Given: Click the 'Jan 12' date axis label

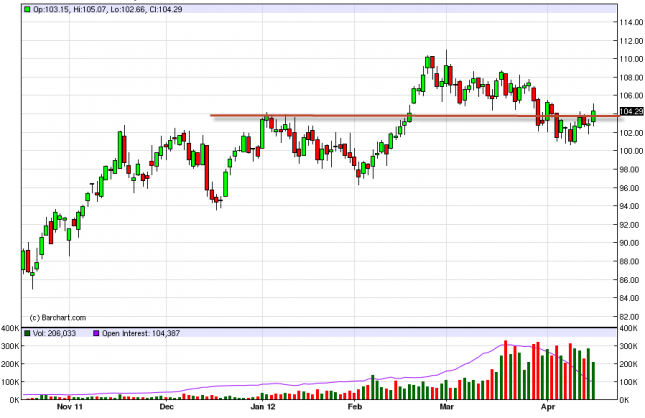Looking at the screenshot, I should [x=262, y=407].
